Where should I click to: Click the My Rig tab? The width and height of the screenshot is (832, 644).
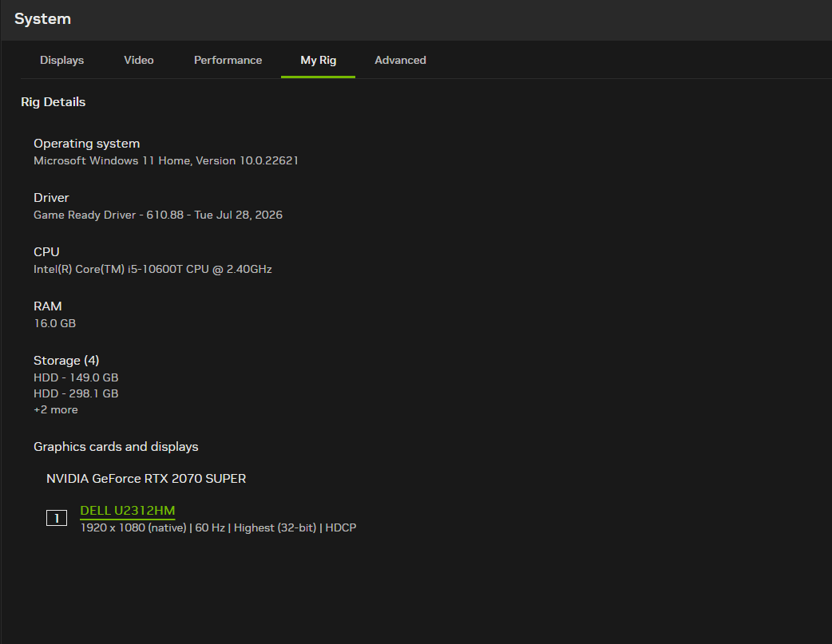319,61
